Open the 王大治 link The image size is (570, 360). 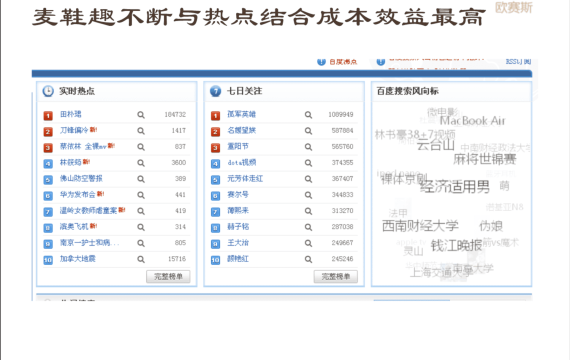pos(238,243)
